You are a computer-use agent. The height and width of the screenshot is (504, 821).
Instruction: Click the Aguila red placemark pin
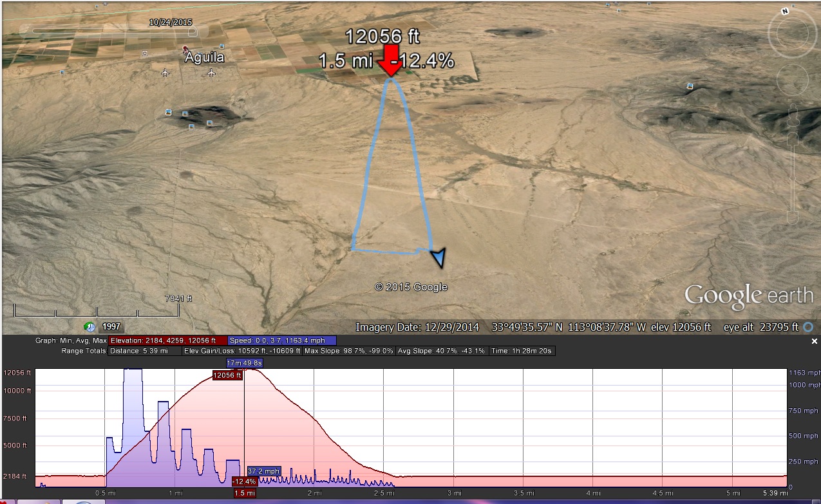point(186,49)
